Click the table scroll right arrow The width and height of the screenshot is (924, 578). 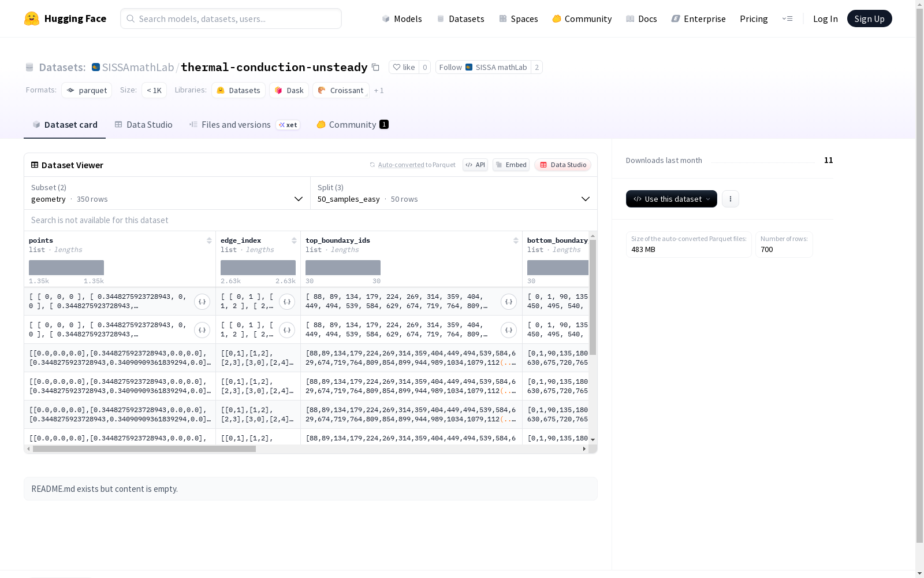[584, 449]
